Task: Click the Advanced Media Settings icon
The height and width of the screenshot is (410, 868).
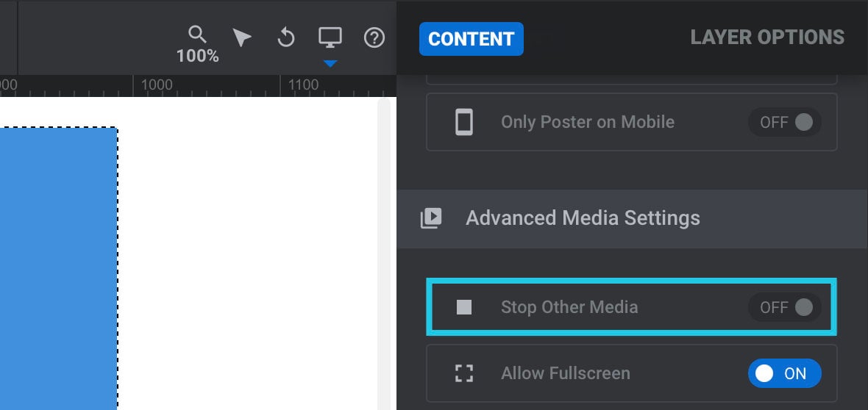Action: pyautogui.click(x=430, y=218)
